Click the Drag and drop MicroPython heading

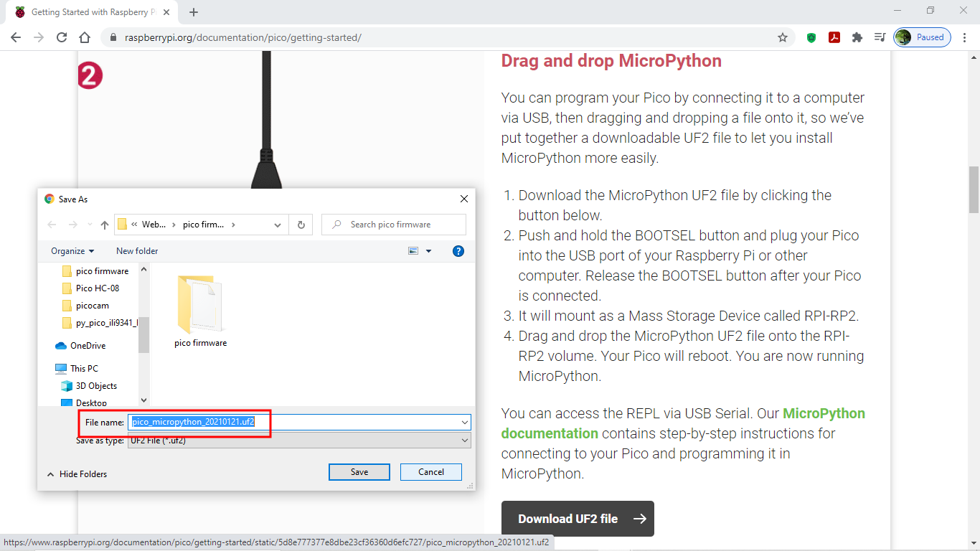(x=611, y=61)
